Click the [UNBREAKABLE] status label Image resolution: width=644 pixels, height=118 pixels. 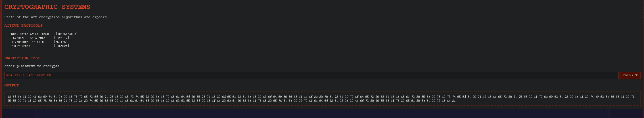click(x=66, y=34)
